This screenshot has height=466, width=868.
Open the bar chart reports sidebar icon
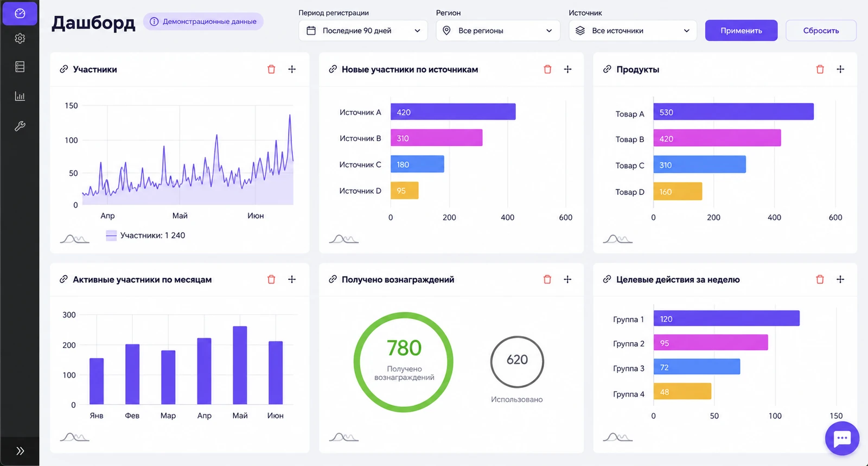point(20,96)
